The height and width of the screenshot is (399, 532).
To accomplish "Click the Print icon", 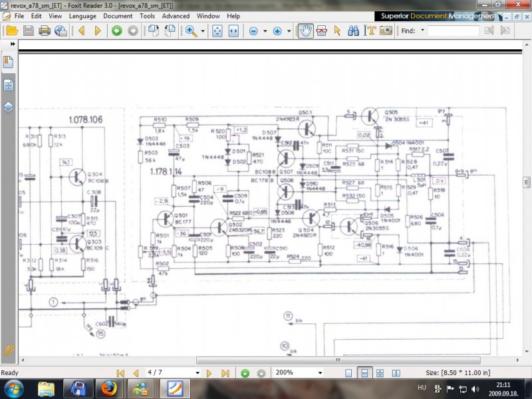I will pyautogui.click(x=45, y=31).
